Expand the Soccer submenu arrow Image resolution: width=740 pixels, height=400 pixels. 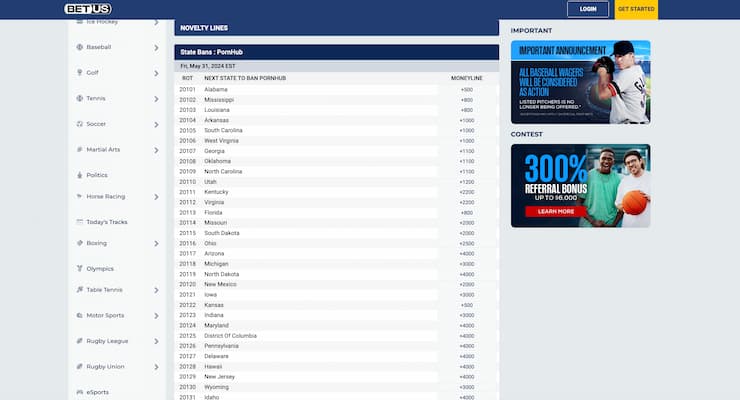(x=156, y=125)
